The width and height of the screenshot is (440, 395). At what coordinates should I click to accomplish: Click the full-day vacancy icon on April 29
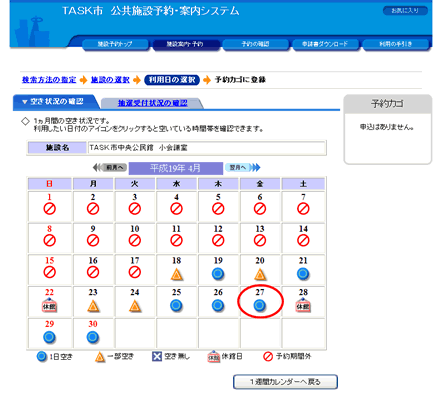coord(49,337)
